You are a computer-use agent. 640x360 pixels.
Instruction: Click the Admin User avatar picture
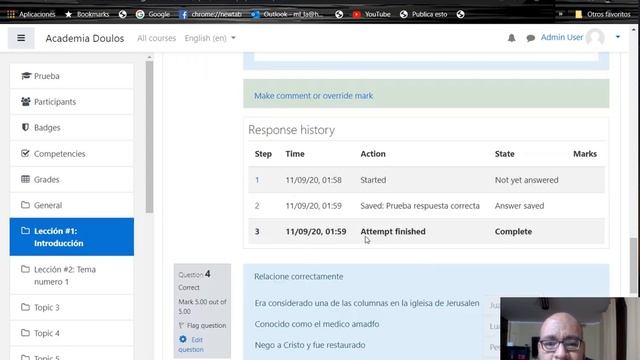(x=595, y=37)
